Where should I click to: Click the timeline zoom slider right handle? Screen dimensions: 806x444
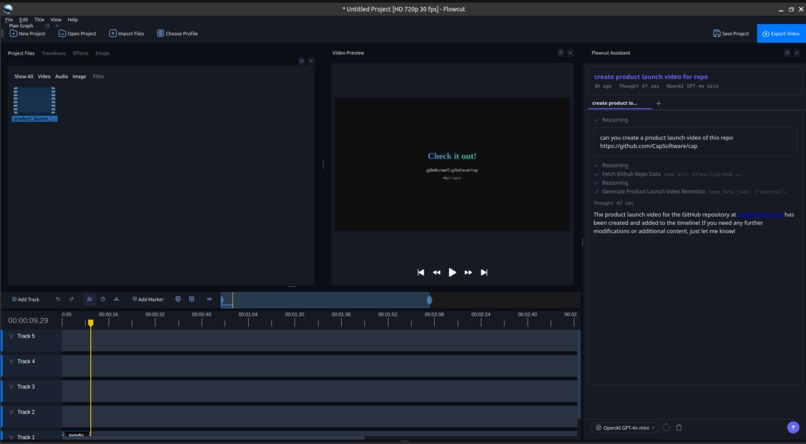click(x=429, y=300)
